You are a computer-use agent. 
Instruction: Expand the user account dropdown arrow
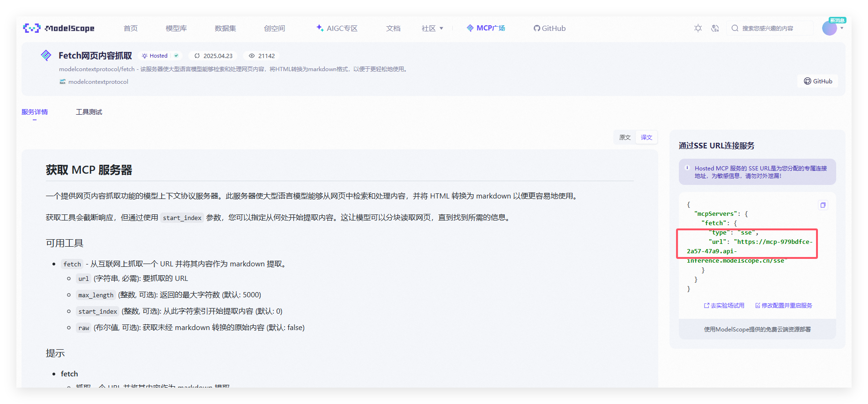pyautogui.click(x=842, y=28)
